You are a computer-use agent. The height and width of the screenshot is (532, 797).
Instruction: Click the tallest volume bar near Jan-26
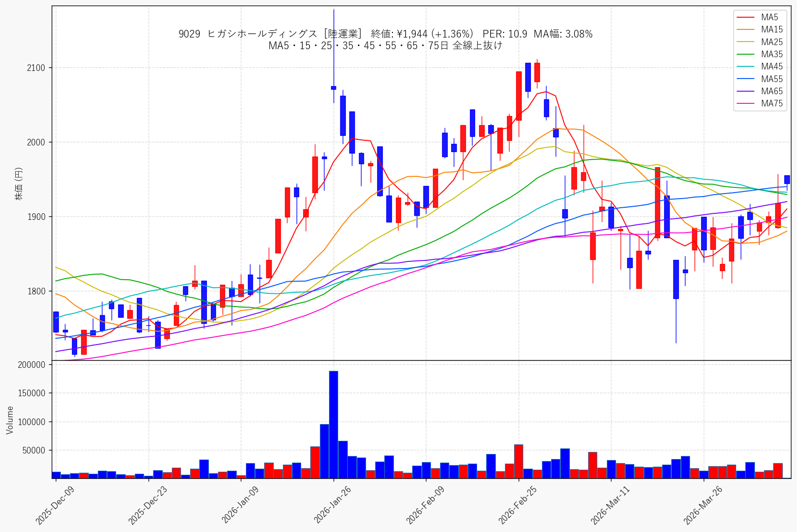334,425
